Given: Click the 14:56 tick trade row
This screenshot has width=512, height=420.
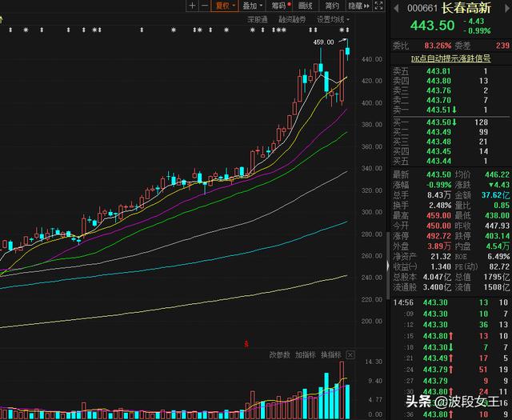Looking at the screenshot, I should point(450,302).
